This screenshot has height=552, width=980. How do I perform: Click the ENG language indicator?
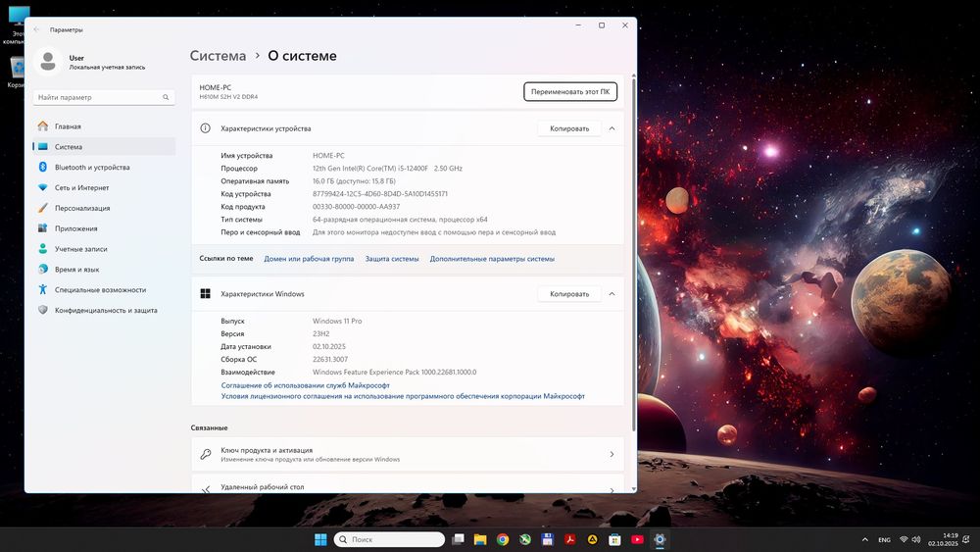point(884,540)
